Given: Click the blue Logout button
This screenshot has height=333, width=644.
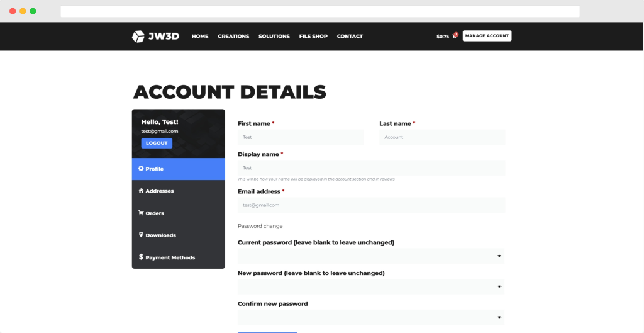Looking at the screenshot, I should pos(157,143).
